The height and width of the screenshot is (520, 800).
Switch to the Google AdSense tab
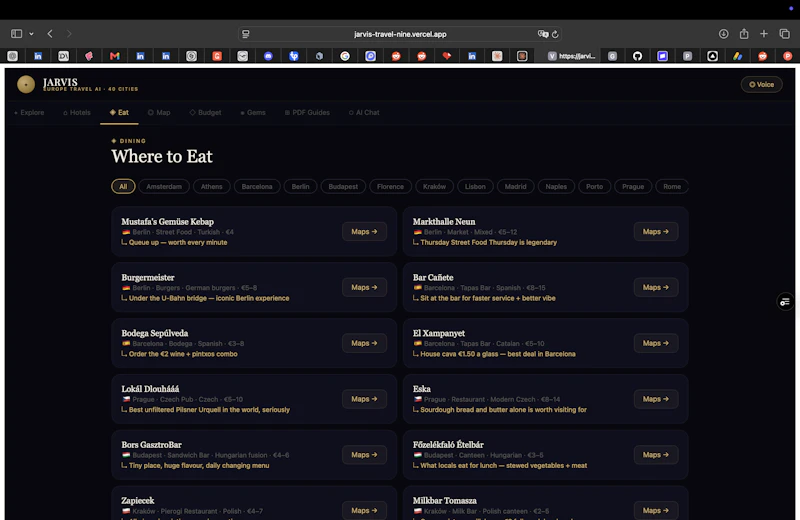pos(738,56)
